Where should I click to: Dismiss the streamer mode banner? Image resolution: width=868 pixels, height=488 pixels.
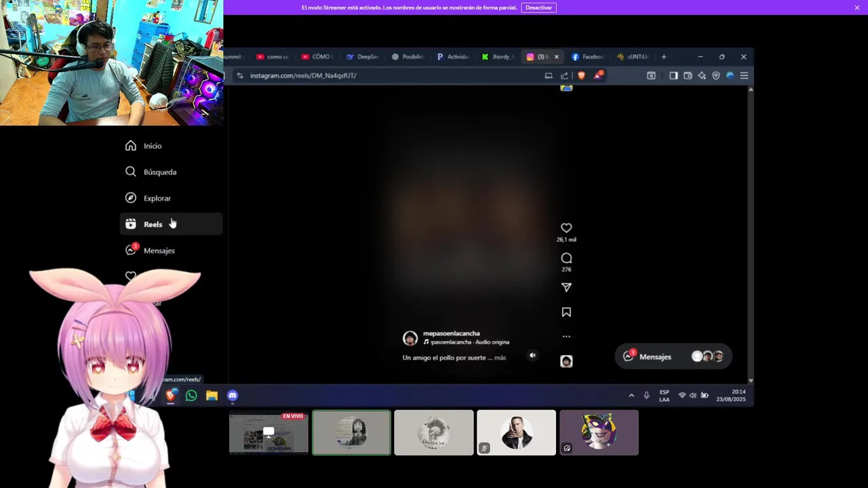857,7
